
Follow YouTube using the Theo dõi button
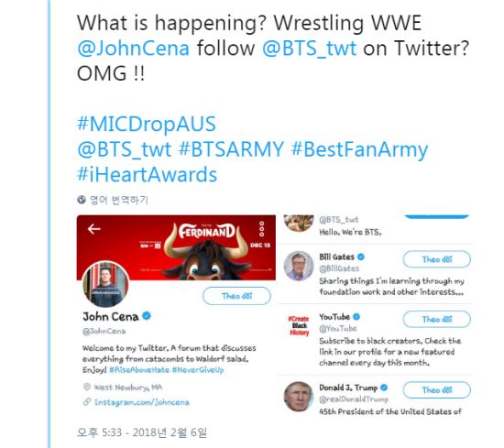coord(437,319)
